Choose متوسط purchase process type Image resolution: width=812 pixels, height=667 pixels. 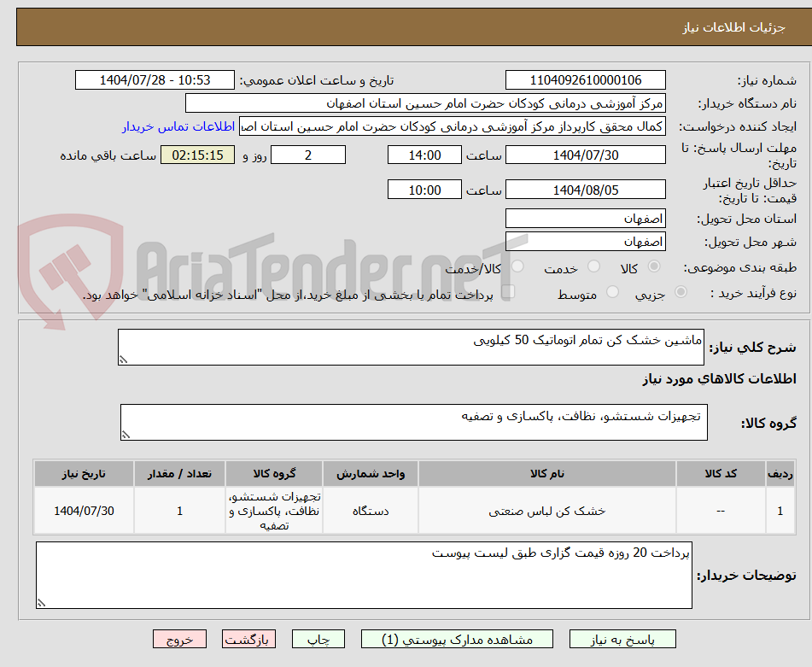612,290
